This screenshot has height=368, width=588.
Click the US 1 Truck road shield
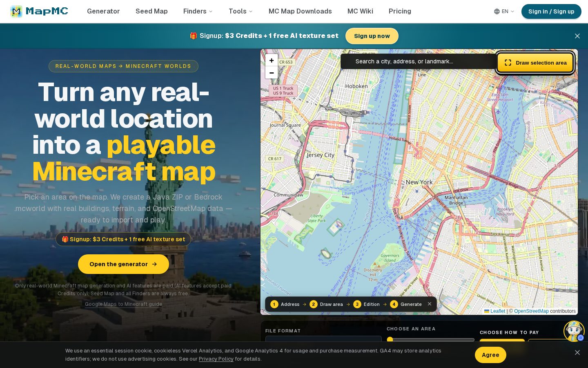[283, 91]
